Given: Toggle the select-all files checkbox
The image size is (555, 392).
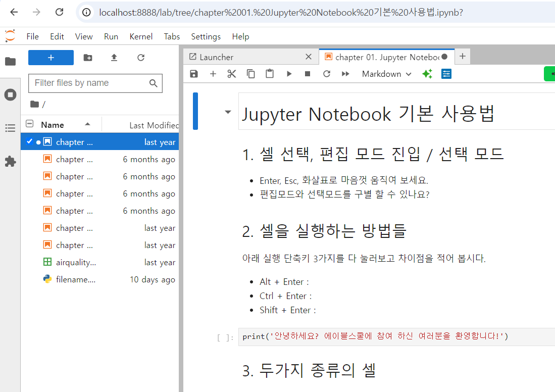Looking at the screenshot, I should 30,124.
